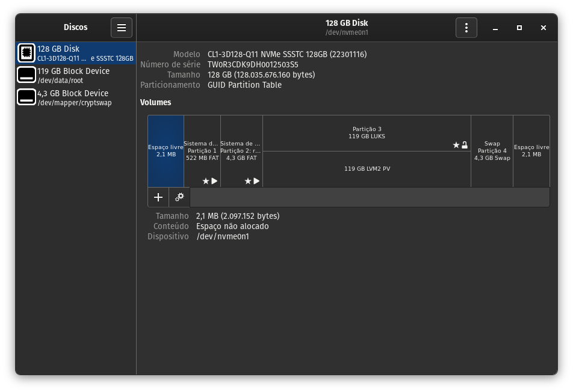Viewport: 573px width, 392px height.
Task: Select the Swap Partição 4 volume
Action: tap(492, 151)
